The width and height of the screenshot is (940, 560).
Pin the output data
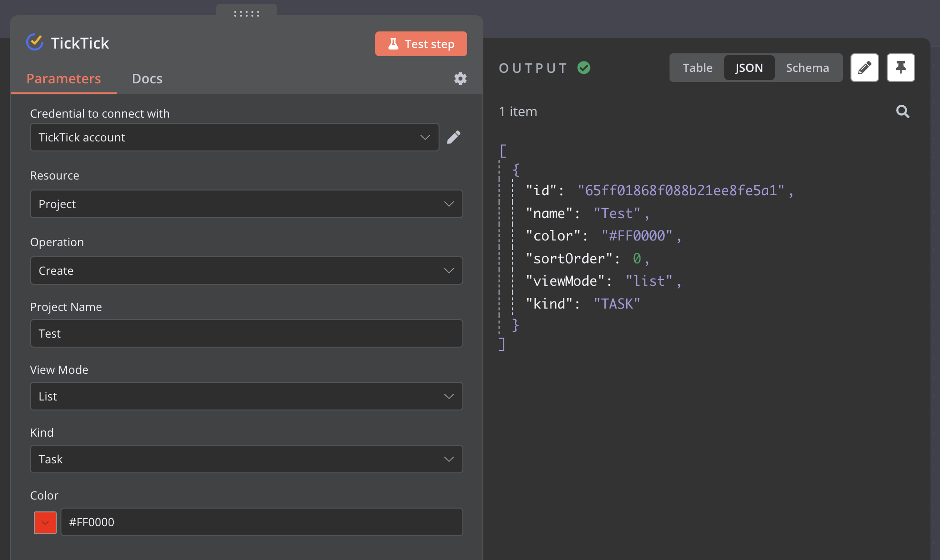[x=900, y=68]
